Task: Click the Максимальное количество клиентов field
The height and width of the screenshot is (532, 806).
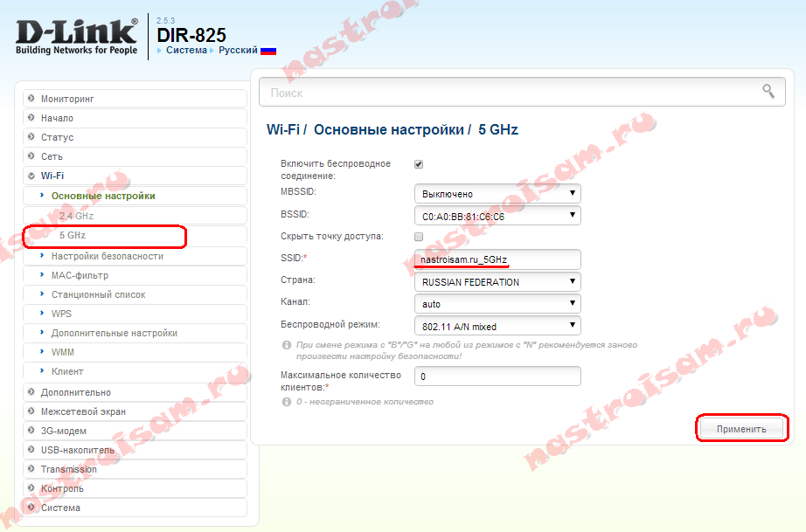Action: (x=497, y=377)
